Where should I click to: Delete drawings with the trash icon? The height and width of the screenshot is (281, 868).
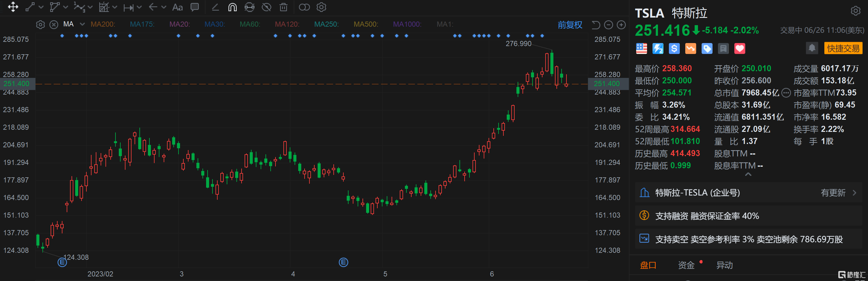pos(284,7)
